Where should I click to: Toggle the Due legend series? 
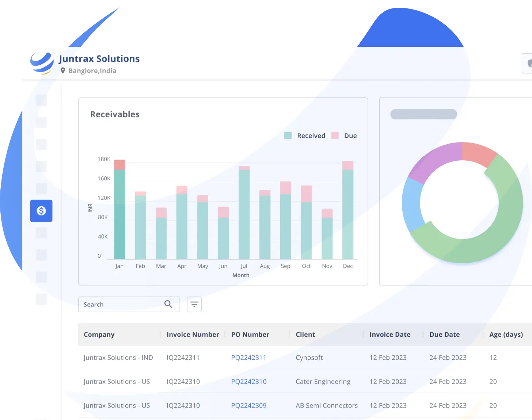(x=344, y=135)
